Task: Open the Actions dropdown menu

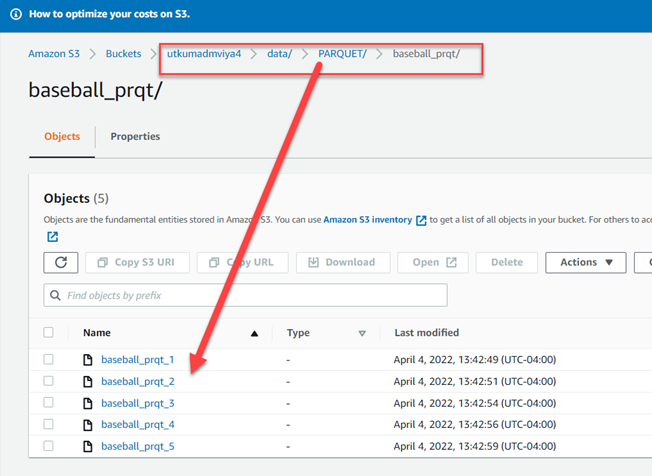Action: [x=585, y=262]
